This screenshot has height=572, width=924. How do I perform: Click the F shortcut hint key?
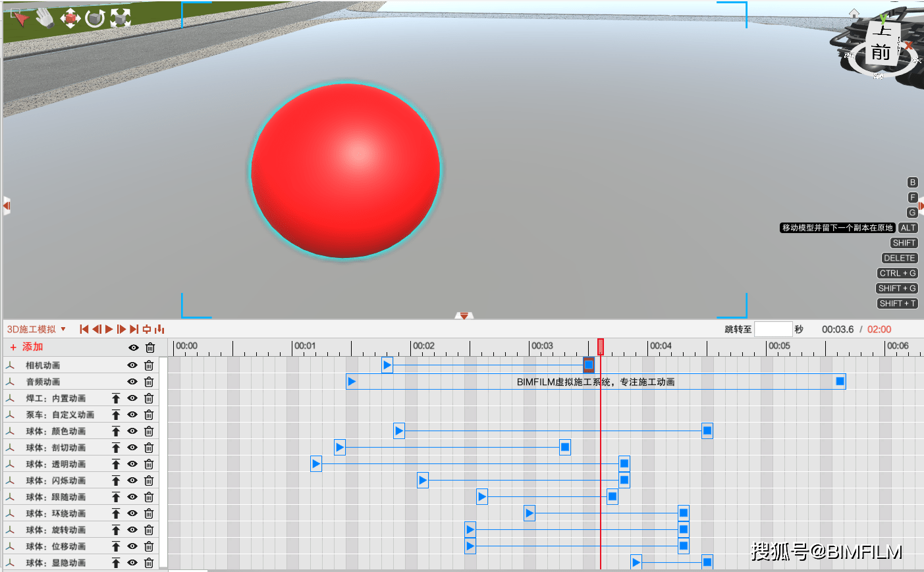pyautogui.click(x=912, y=197)
